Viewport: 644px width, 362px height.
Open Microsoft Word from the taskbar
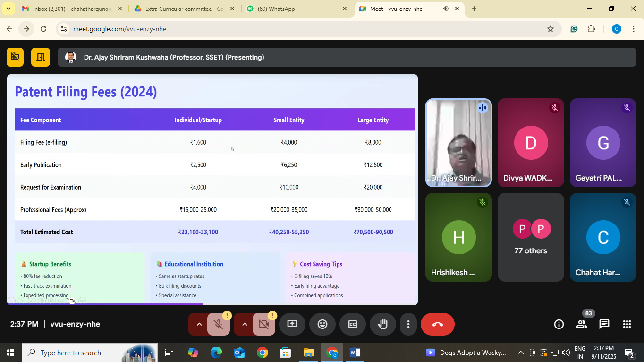click(355, 353)
